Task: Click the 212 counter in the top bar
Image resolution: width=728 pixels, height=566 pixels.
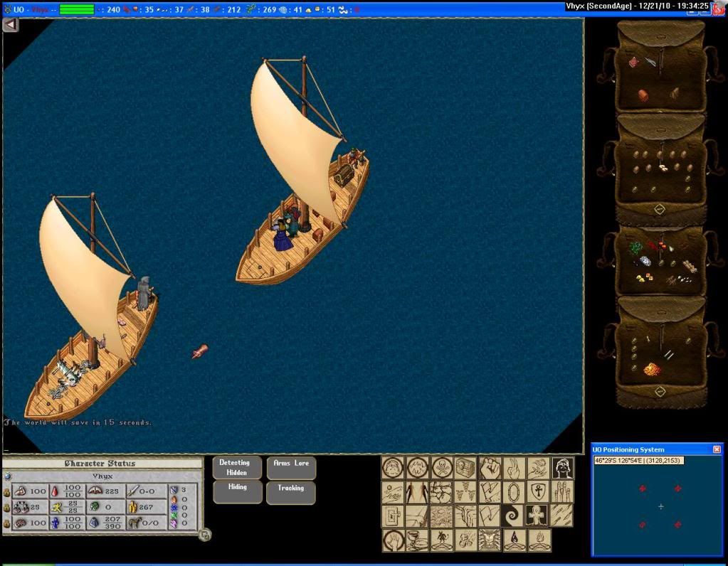Action: point(234,9)
